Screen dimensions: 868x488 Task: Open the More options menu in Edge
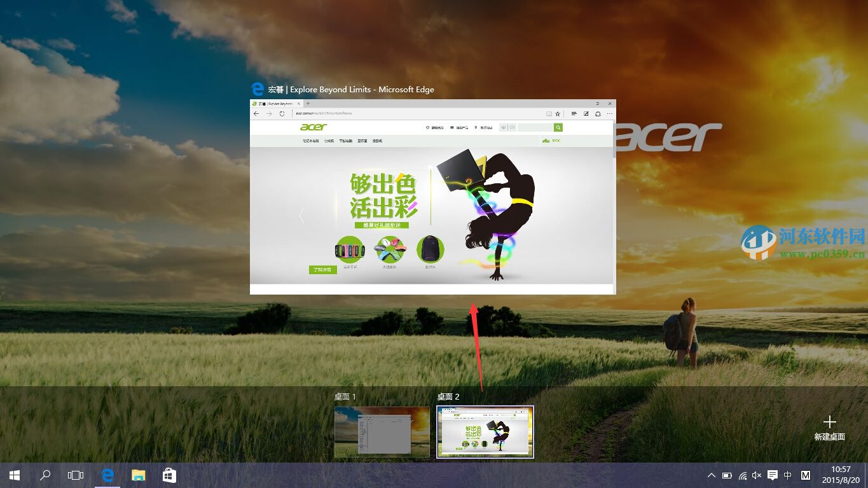[610, 113]
